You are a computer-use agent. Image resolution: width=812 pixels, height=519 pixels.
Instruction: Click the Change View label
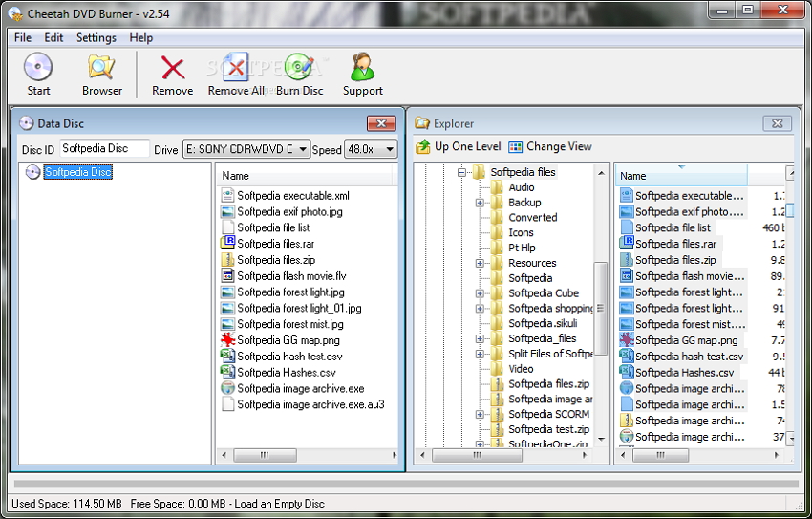(x=559, y=146)
